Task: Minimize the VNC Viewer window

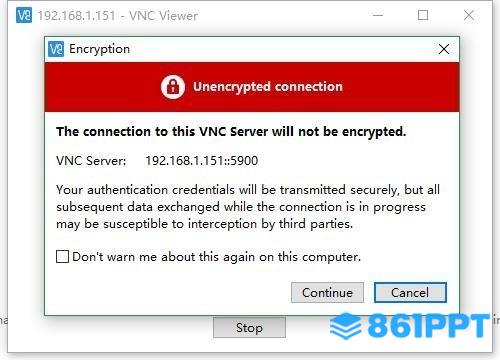Action: [x=378, y=15]
